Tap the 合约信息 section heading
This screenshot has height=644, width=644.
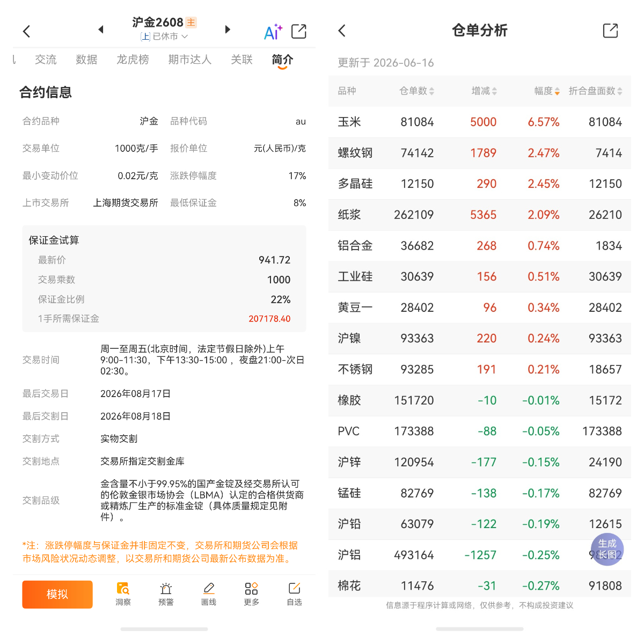point(46,92)
